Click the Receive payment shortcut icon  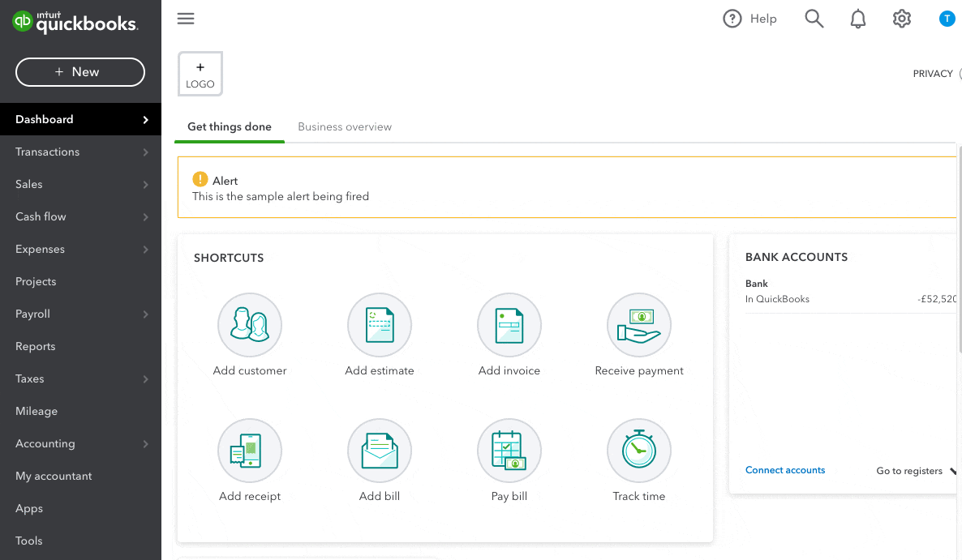pos(639,325)
